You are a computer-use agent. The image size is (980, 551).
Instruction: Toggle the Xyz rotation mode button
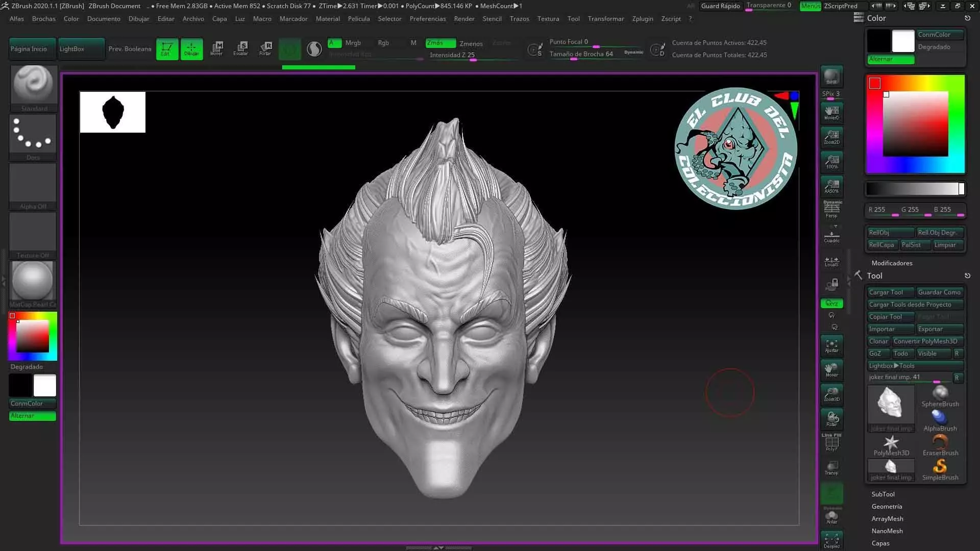(x=831, y=304)
